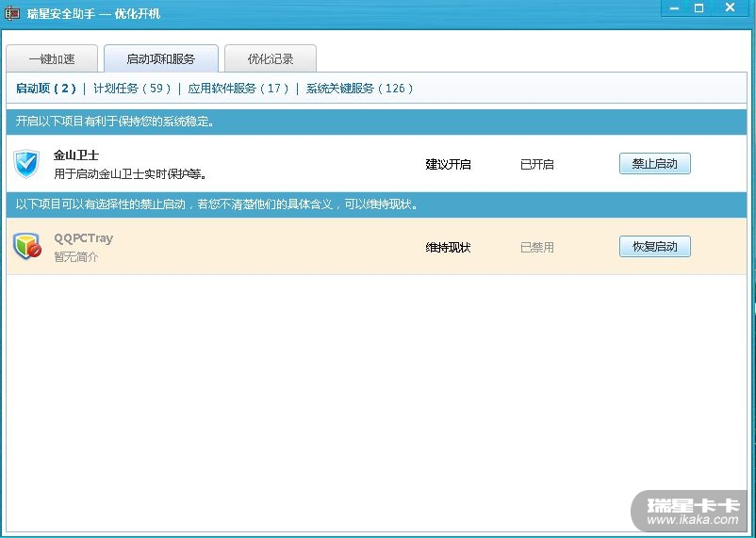The image size is (756, 538).
Task: Select the 金山卫士 item name
Action: point(76,155)
